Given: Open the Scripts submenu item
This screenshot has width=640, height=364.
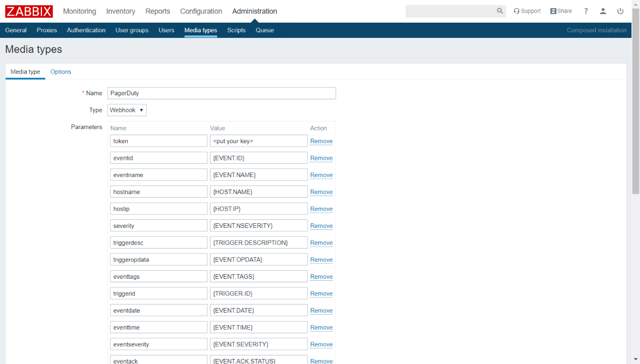Looking at the screenshot, I should (x=236, y=30).
